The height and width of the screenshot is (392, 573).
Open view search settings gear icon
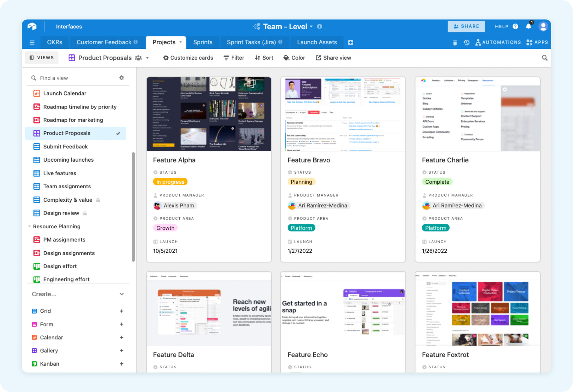point(122,78)
